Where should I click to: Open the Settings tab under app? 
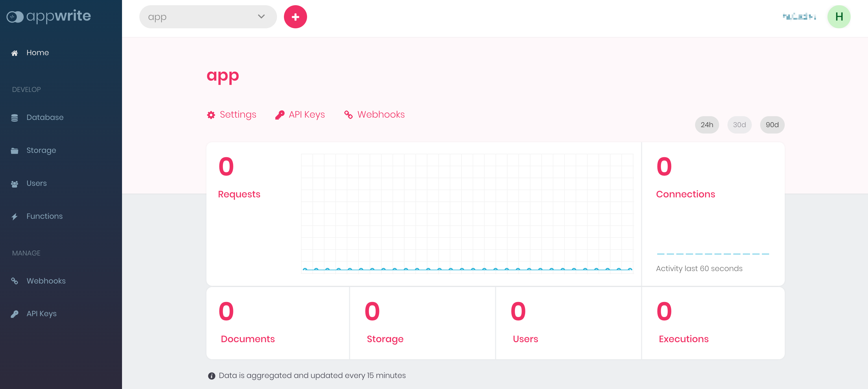coord(232,114)
